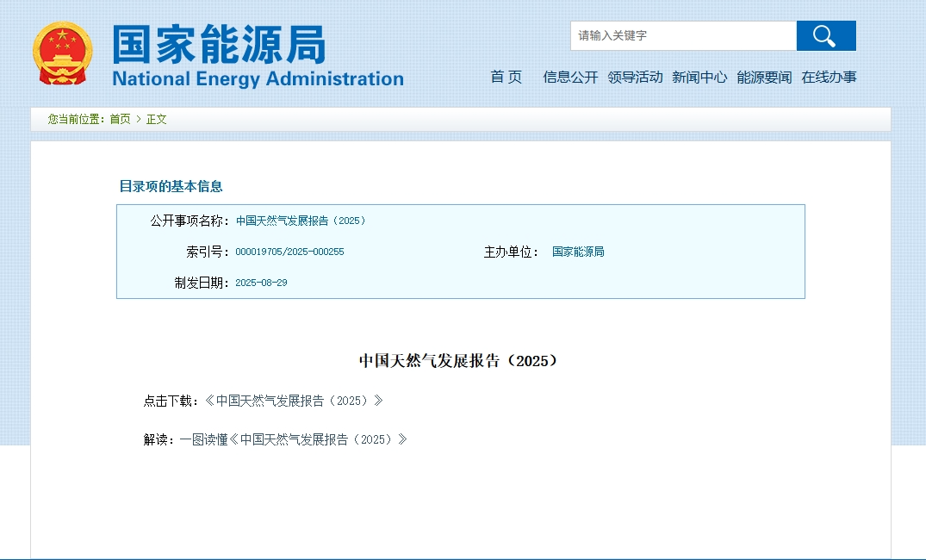Click the 解读 label
926x560 pixels.
click(x=158, y=439)
